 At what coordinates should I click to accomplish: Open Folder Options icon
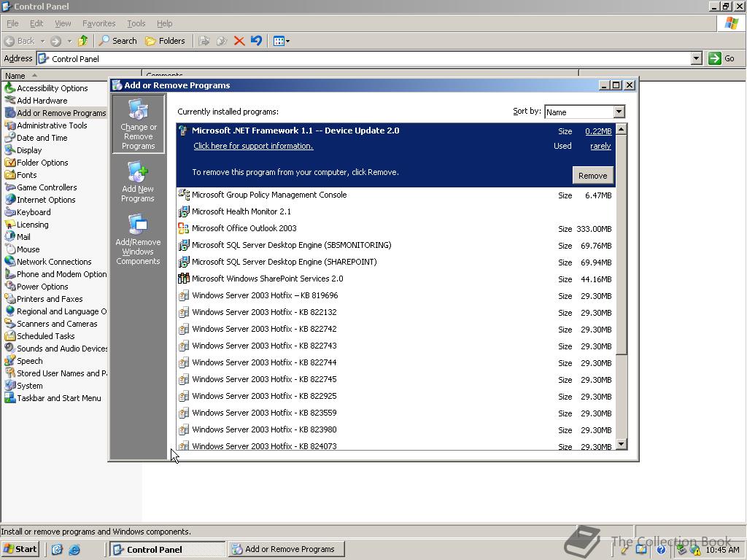(9, 163)
